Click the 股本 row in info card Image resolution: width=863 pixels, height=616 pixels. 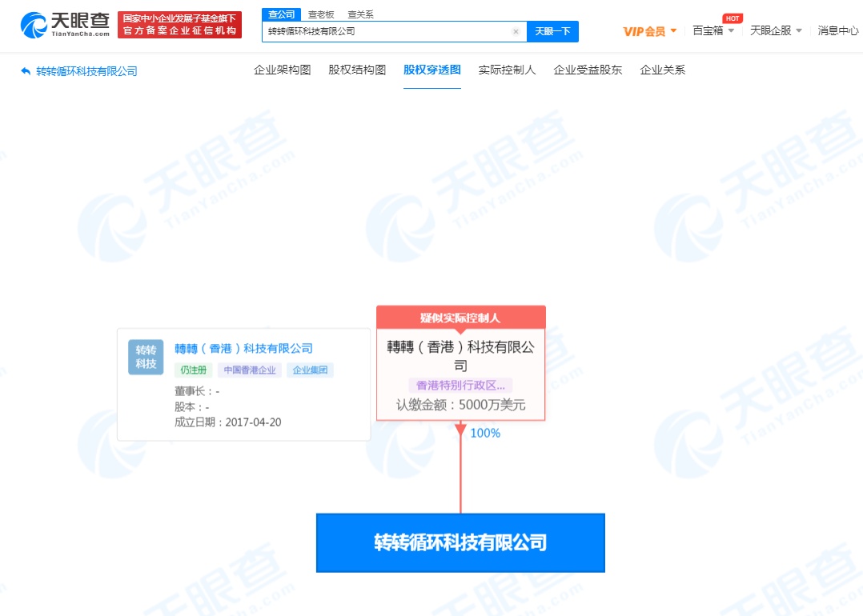[191, 406]
